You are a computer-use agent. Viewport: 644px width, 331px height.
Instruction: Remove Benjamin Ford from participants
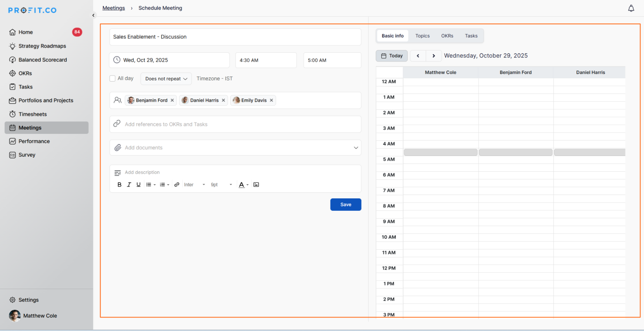(172, 100)
